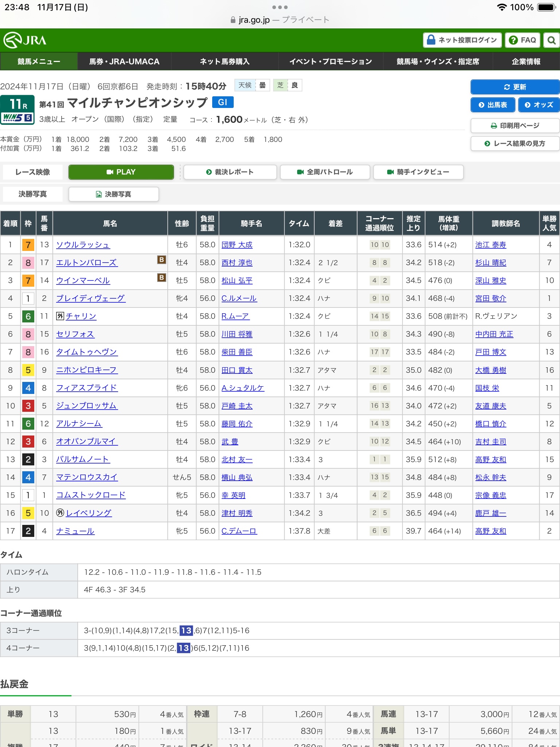Open the イベント・プロモーション menu
560x747 pixels.
pos(331,61)
